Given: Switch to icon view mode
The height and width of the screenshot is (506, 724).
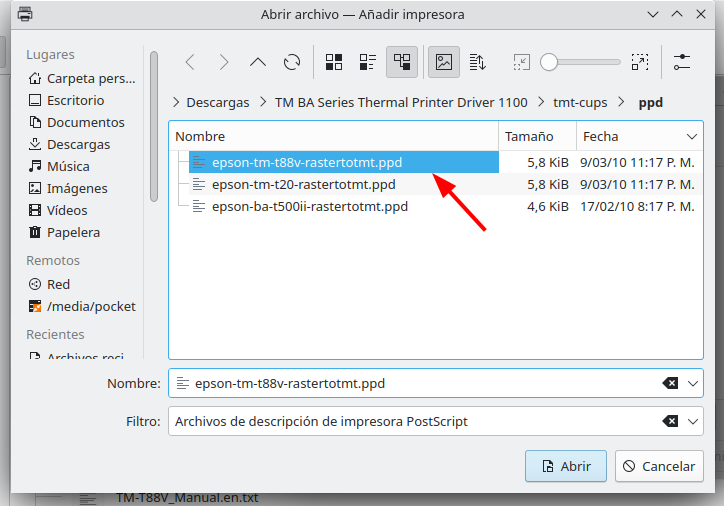Looking at the screenshot, I should (334, 62).
